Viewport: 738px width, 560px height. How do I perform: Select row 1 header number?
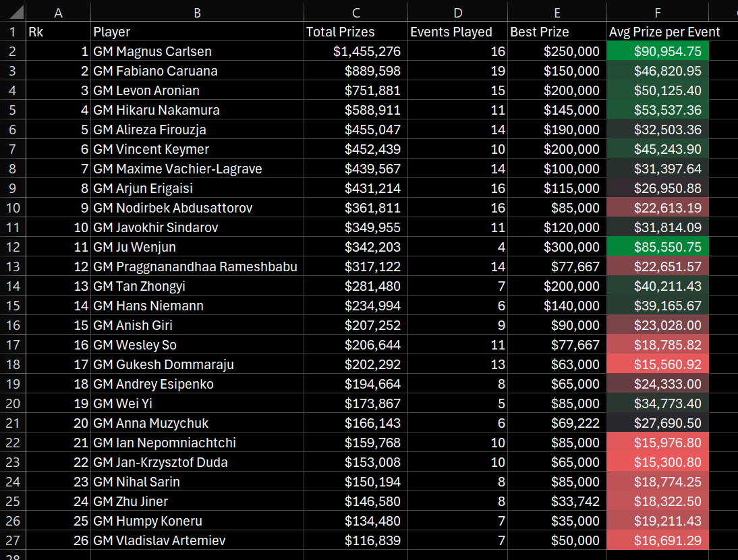tap(13, 32)
